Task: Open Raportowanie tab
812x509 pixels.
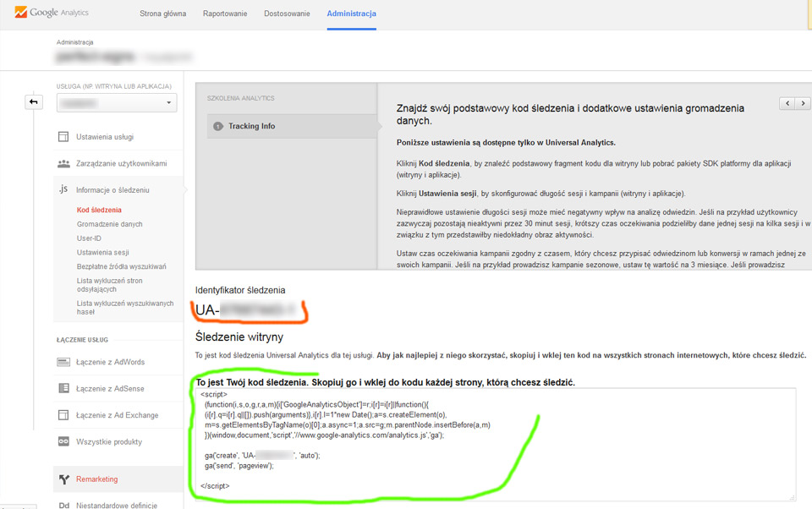Action: [x=225, y=14]
